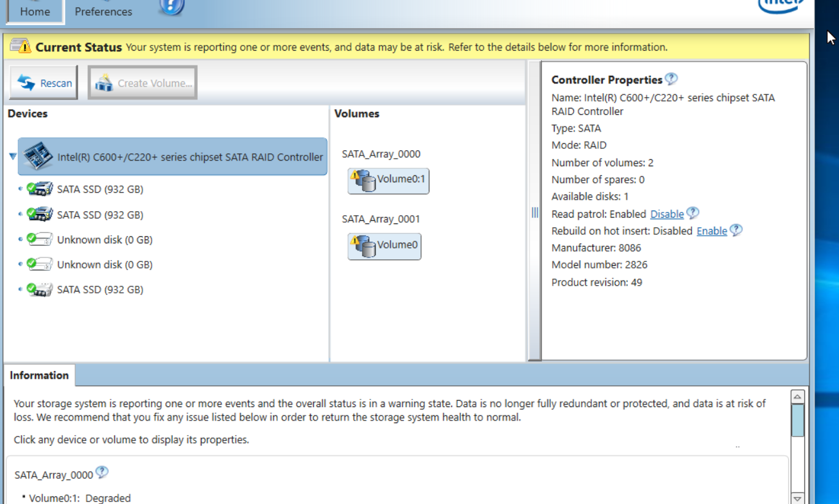Click the 'Volume0:1: Degraded' status line

[x=80, y=498]
